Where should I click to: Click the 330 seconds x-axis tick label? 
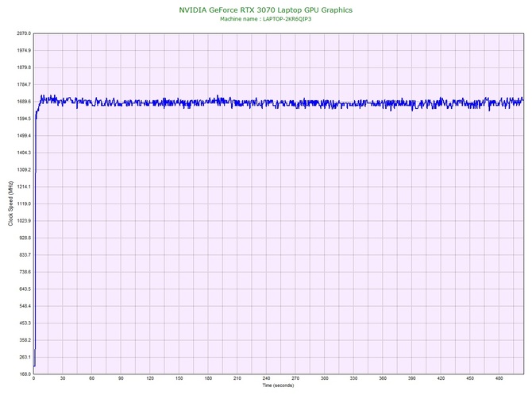(x=353, y=378)
